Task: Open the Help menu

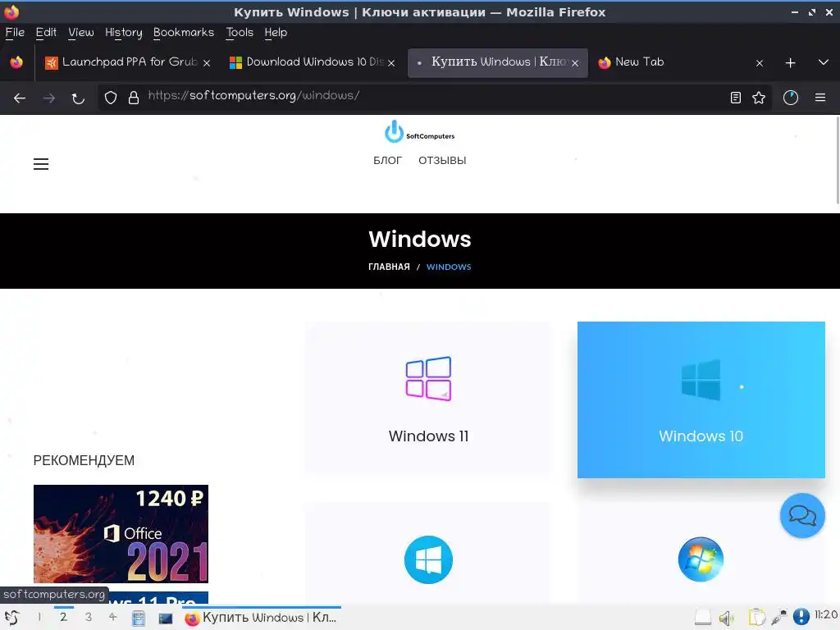Action: pyautogui.click(x=276, y=33)
